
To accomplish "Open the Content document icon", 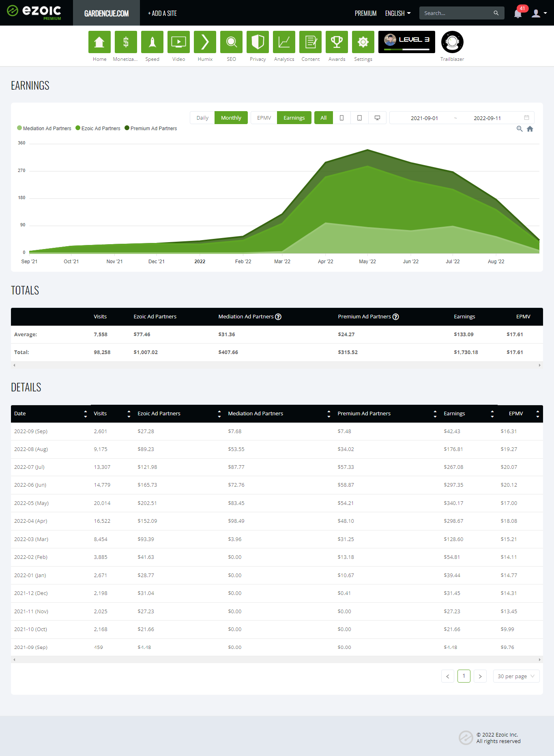I will (310, 42).
